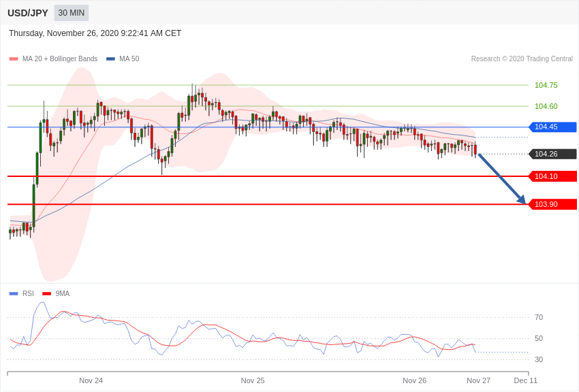Click the Research © 2020 Trading Central credit
This screenshot has height=392, width=579.
pyautogui.click(x=522, y=59)
